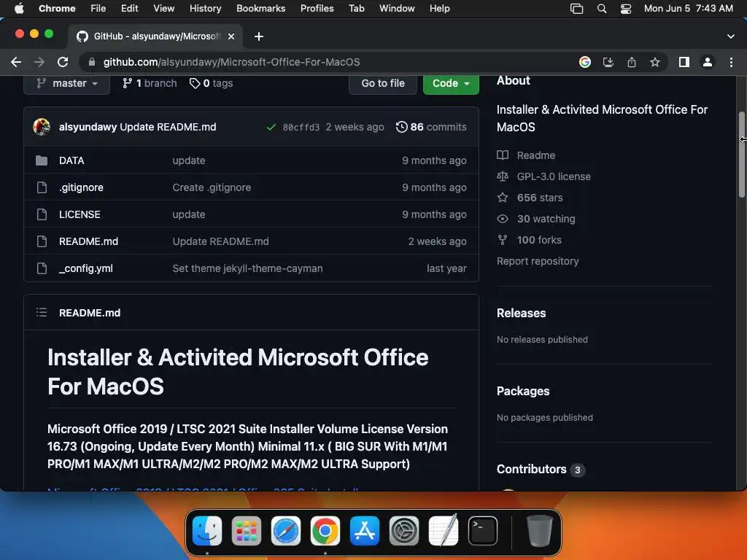Open Control Center in menu bar
The height and width of the screenshot is (560, 747).
click(x=625, y=9)
